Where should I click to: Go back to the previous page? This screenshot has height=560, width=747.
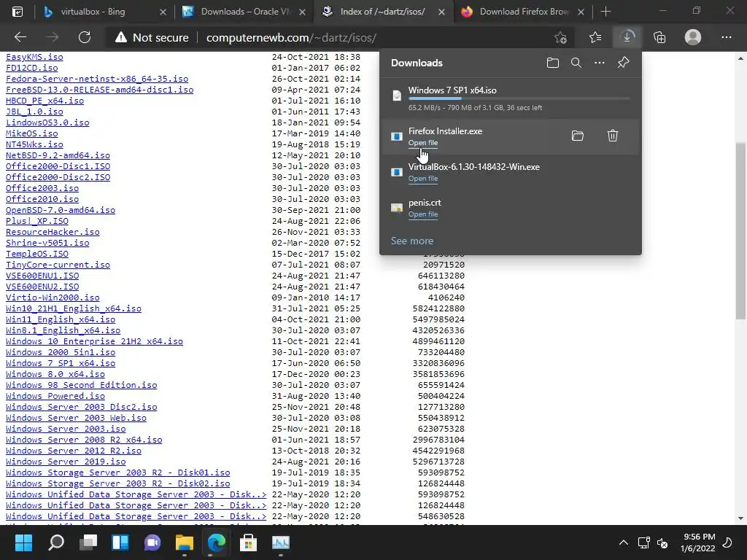[20, 37]
